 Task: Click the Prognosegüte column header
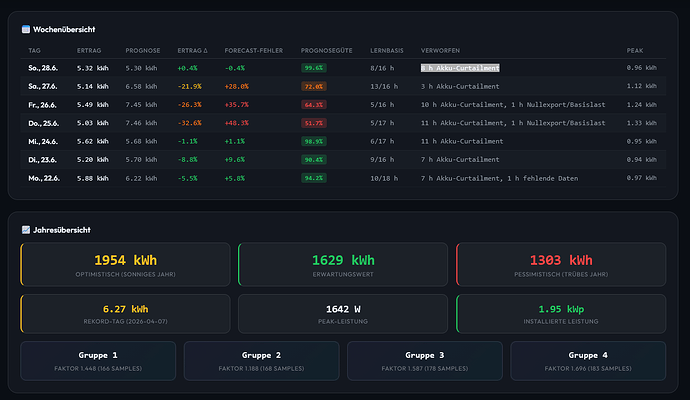[327, 51]
